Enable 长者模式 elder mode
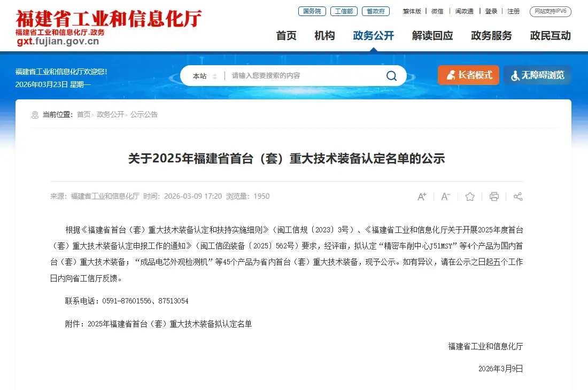The height and width of the screenshot is (390, 588). tap(468, 75)
